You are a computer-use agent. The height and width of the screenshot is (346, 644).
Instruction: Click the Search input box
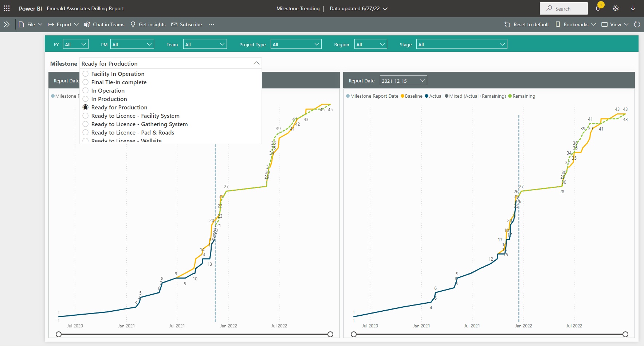pos(564,8)
